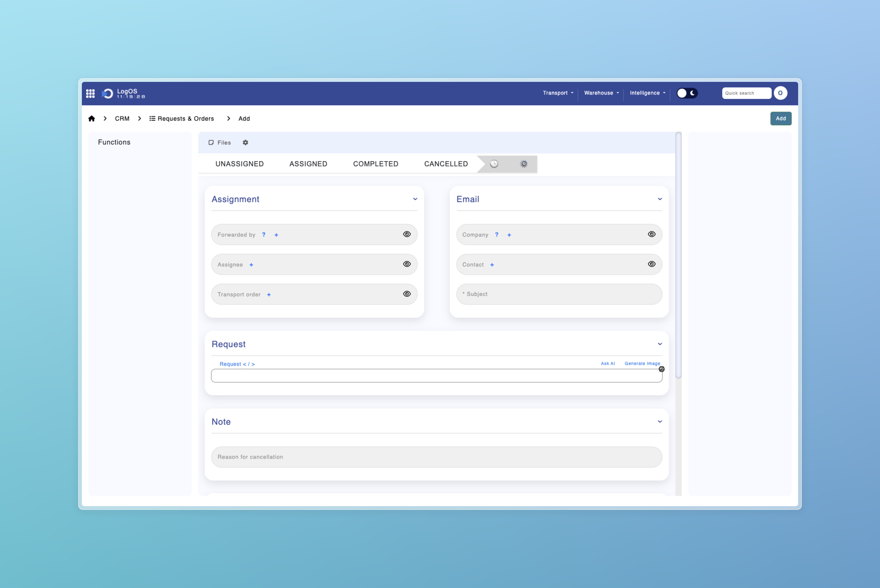
Task: Open the apps grid menu icon
Action: (90, 93)
